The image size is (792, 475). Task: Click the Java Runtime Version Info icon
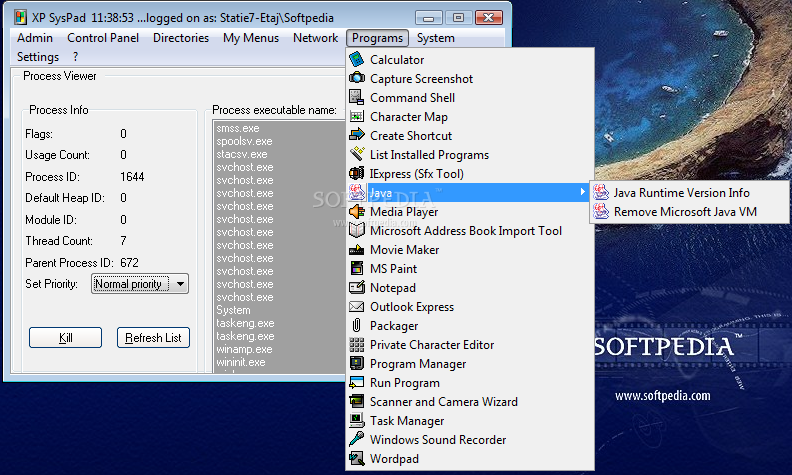click(x=601, y=193)
